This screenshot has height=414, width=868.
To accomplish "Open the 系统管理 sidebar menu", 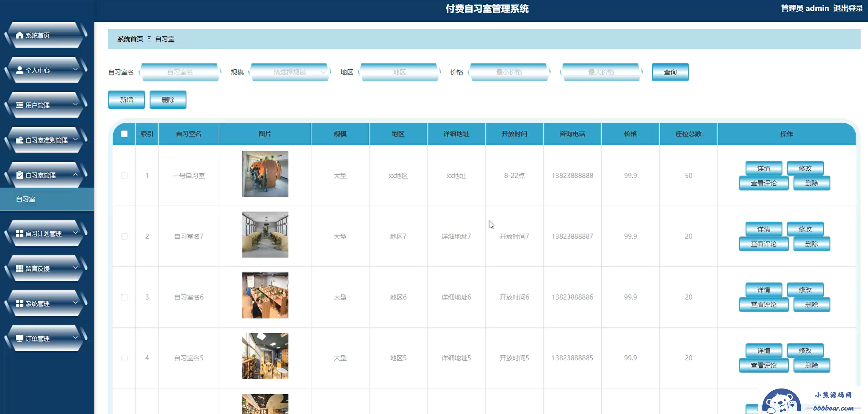I will (46, 303).
